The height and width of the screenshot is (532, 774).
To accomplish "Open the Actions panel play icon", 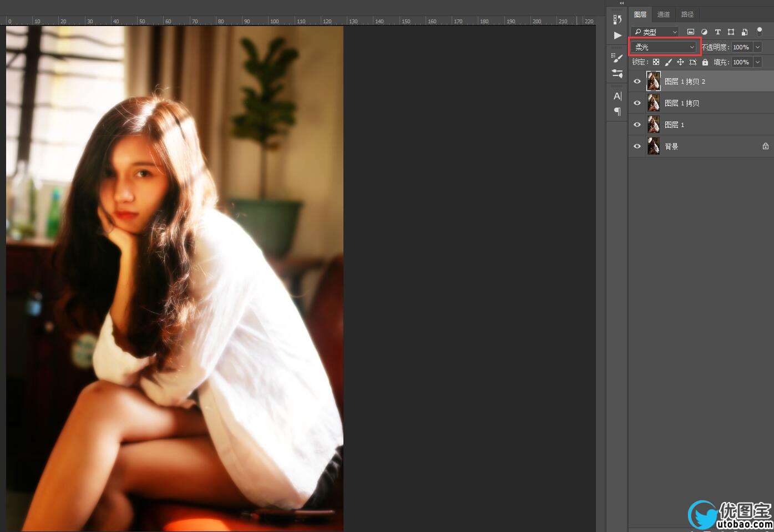I will (x=618, y=36).
